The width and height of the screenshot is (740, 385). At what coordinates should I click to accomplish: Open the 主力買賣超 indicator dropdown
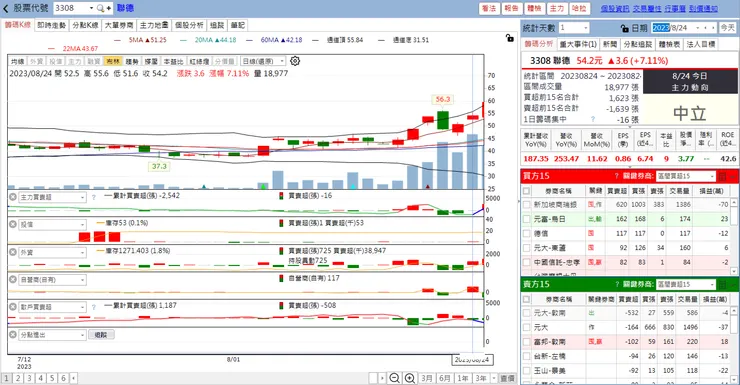click(x=83, y=197)
